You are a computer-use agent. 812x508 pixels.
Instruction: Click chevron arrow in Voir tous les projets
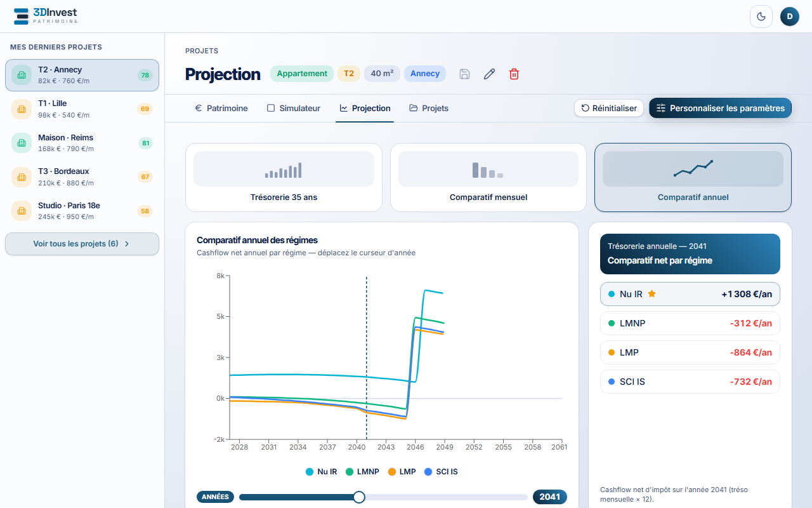(127, 244)
